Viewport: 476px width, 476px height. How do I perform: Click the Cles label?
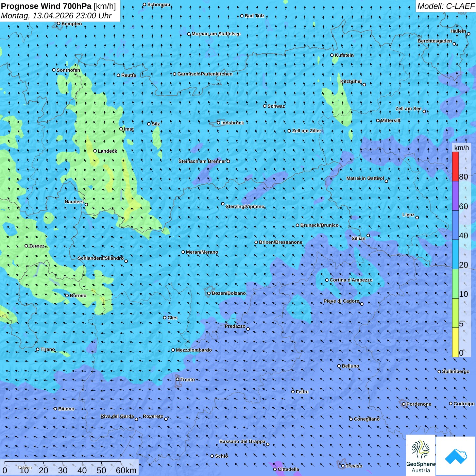172,318
